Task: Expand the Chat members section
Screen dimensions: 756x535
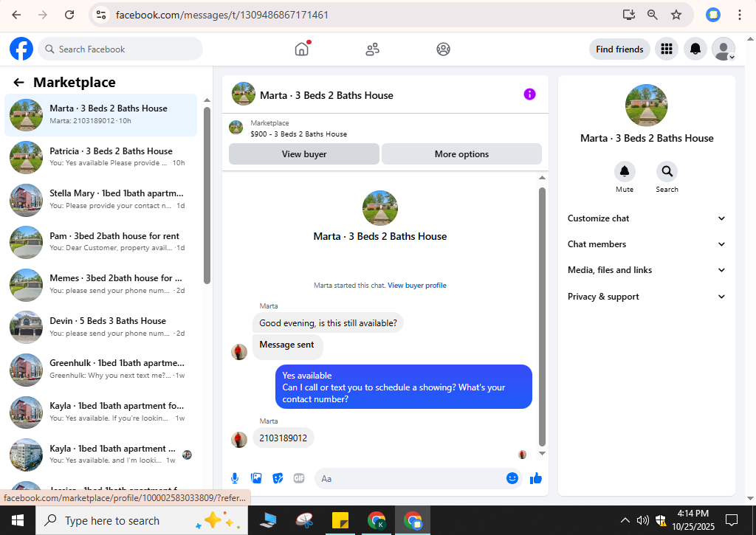Action: [x=647, y=244]
